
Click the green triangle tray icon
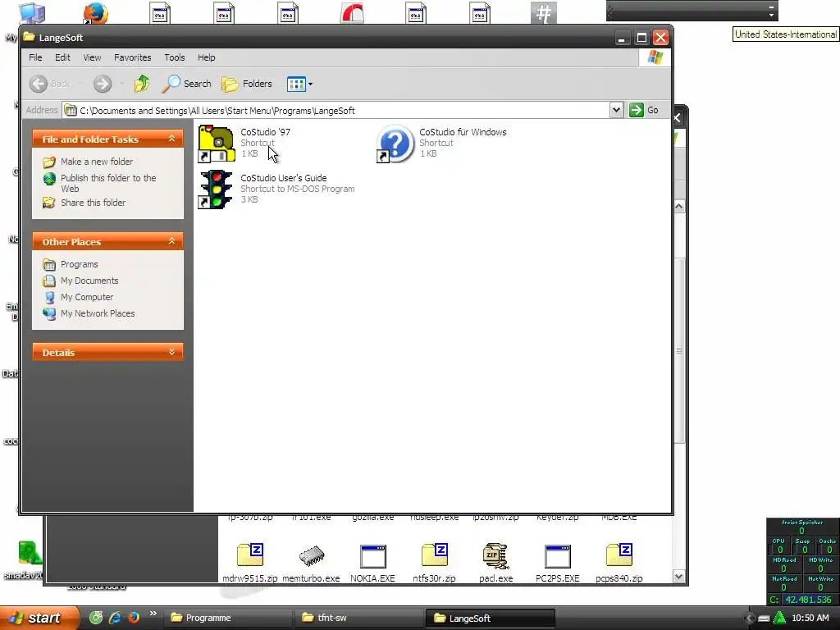[x=779, y=618]
